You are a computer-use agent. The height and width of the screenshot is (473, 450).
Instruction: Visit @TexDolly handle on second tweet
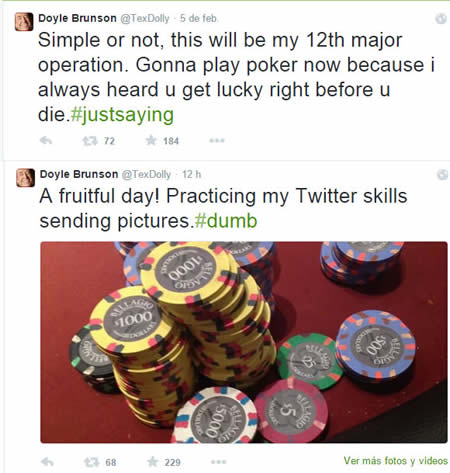pyautogui.click(x=146, y=174)
